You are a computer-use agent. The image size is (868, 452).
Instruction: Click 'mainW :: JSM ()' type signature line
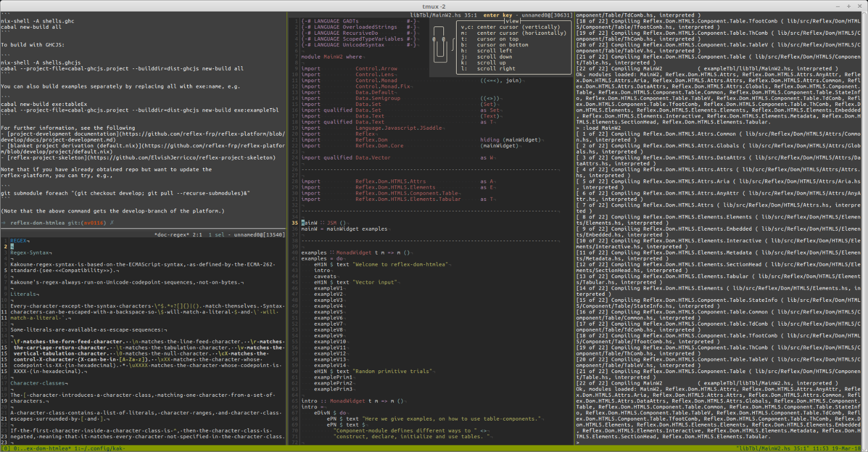click(x=324, y=223)
